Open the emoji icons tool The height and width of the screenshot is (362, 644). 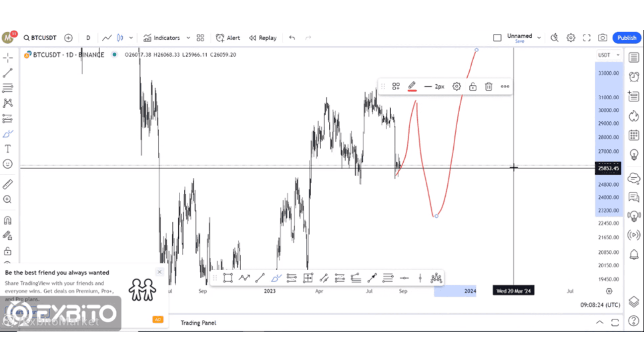pos(8,164)
